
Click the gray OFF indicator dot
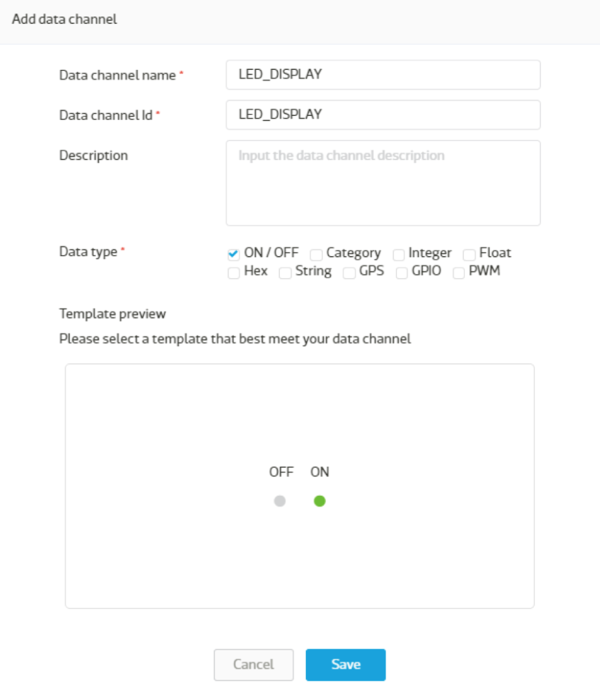tap(280, 501)
